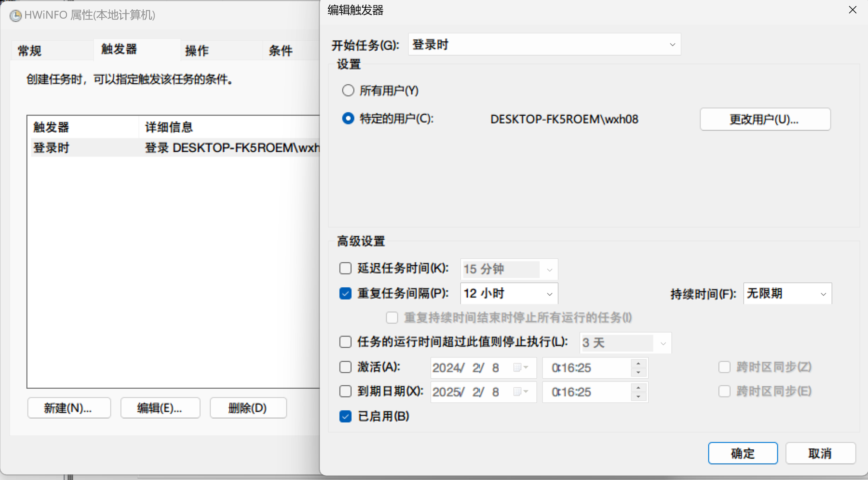Enable the 延迟任务时间 checkbox
The width and height of the screenshot is (868, 480).
coord(345,268)
